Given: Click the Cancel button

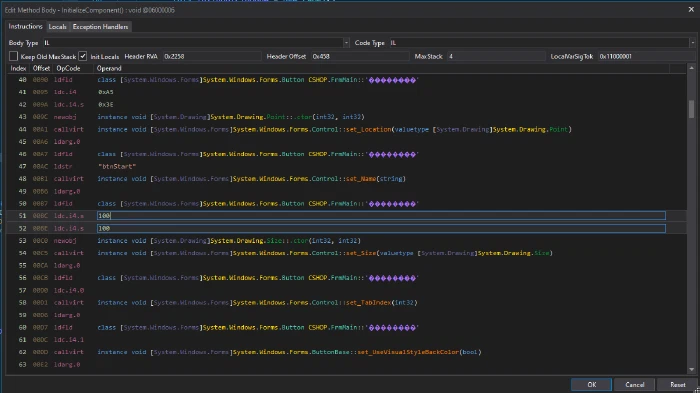Looking at the screenshot, I should click(x=634, y=385).
